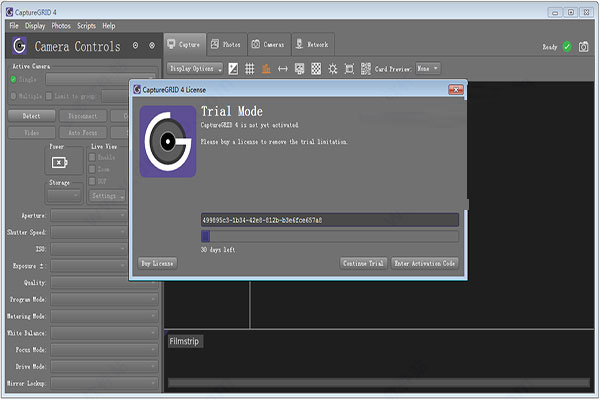This screenshot has width=600, height=400.
Task: Close the CaptureGRID 4 License dialog
Action: pos(456,90)
